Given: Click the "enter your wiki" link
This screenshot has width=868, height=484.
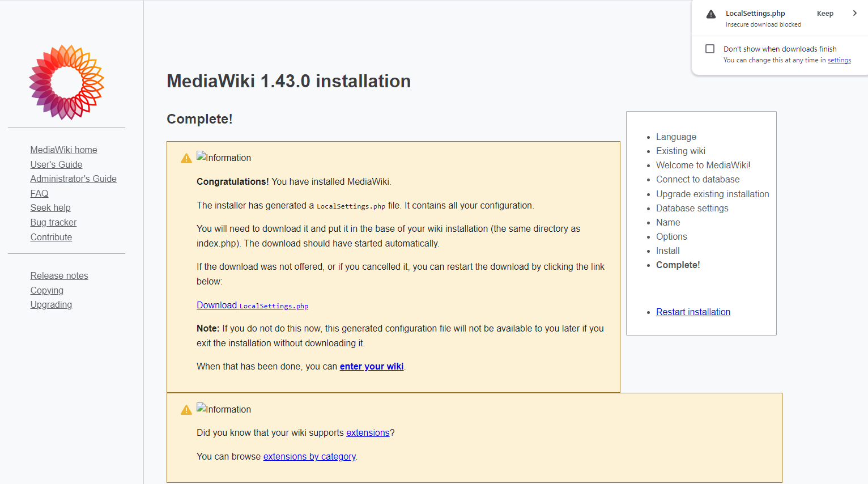Looking at the screenshot, I should click(x=372, y=366).
